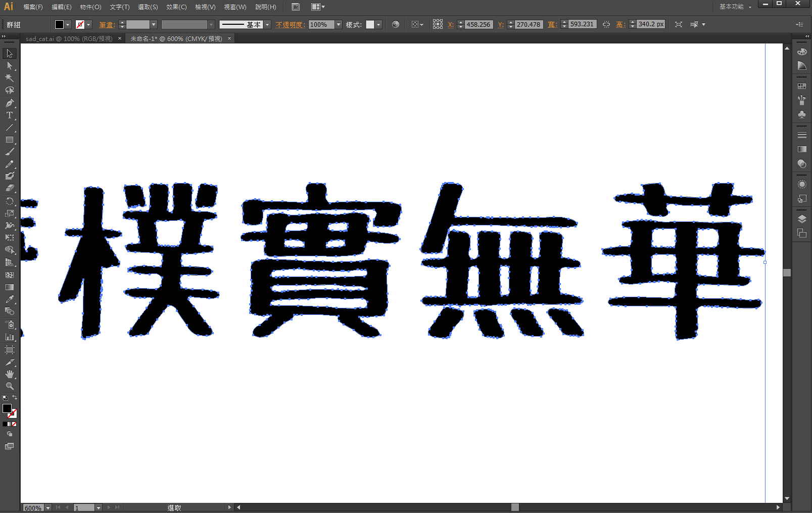Screen dimensions: 812x513
Task: Open the 效果(C) menu
Action: click(x=176, y=7)
